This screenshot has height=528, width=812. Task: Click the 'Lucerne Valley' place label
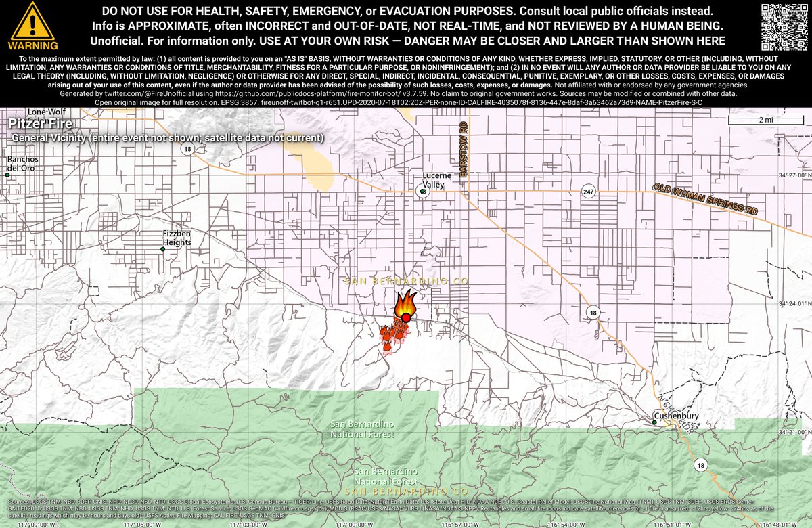pyautogui.click(x=437, y=179)
